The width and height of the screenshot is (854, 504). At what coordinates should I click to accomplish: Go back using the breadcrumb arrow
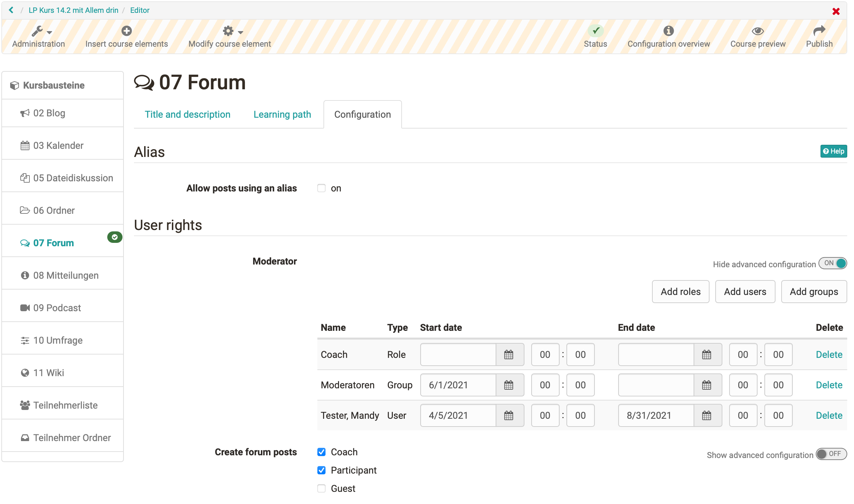pyautogui.click(x=11, y=10)
